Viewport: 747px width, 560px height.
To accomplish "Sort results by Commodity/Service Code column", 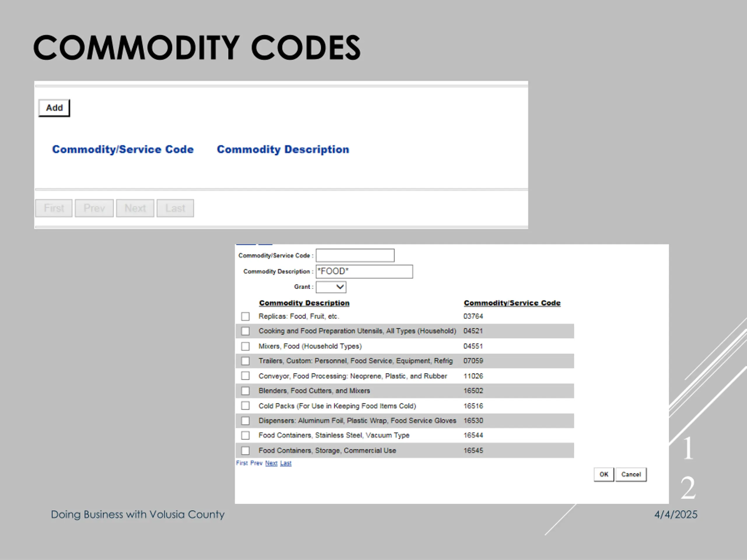I will pos(512,303).
